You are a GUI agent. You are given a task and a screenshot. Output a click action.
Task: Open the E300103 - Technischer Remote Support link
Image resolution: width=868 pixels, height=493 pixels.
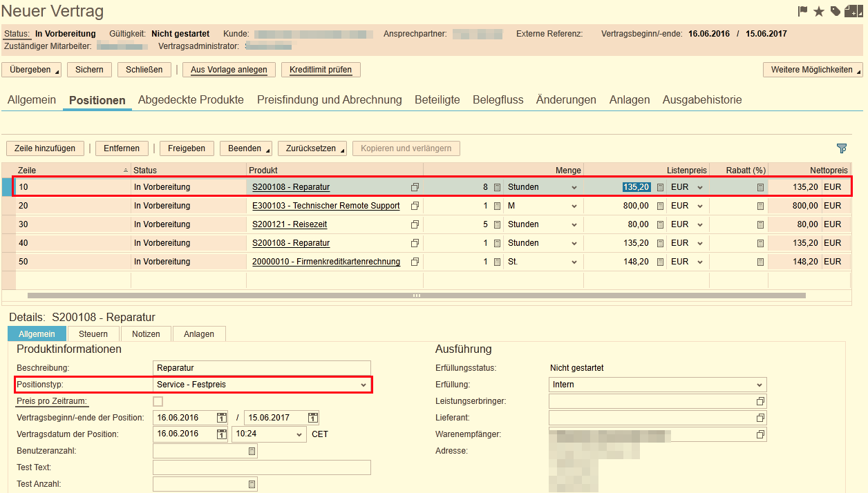click(x=325, y=206)
